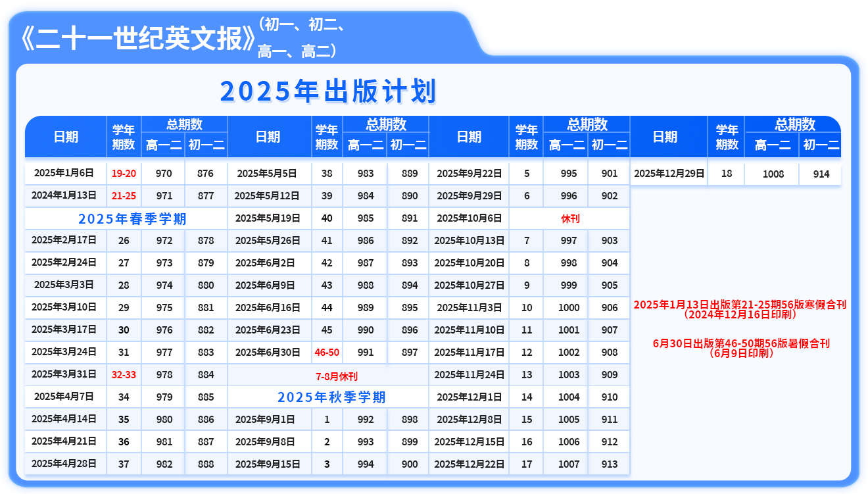Image resolution: width=868 pixels, height=494 pixels.
Task: Click the date "2025年4月21日"
Action: tap(64, 441)
